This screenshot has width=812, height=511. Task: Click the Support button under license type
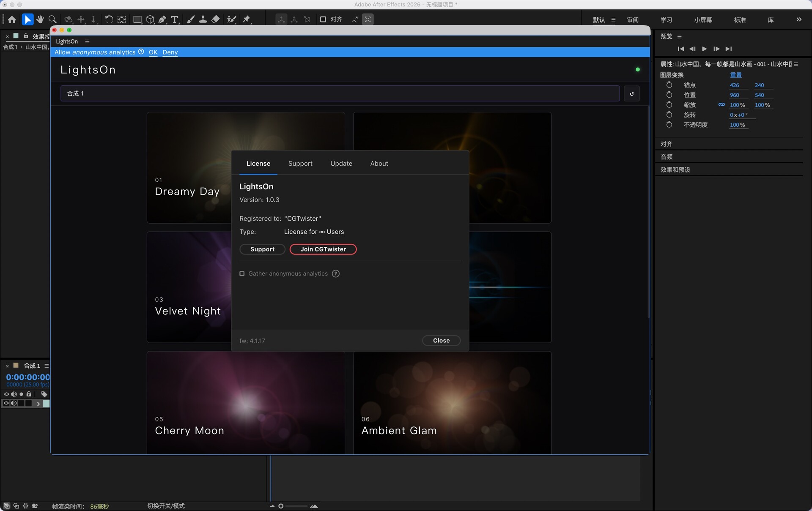(262, 249)
